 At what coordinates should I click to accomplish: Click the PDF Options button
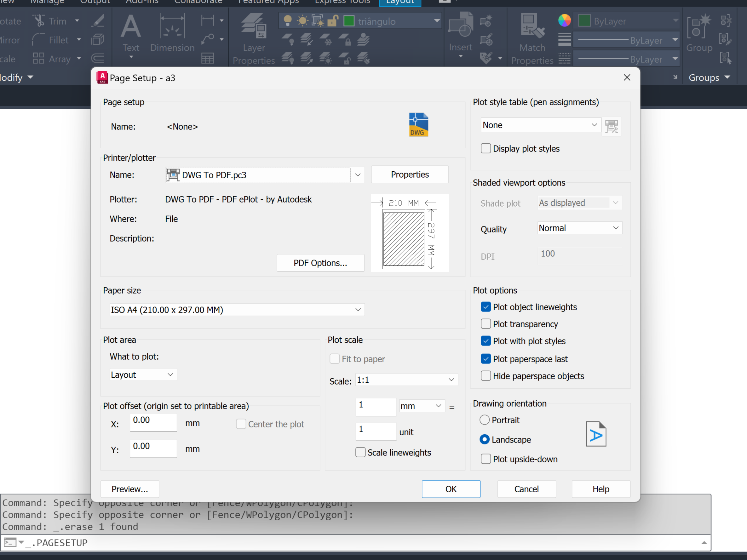[320, 263]
